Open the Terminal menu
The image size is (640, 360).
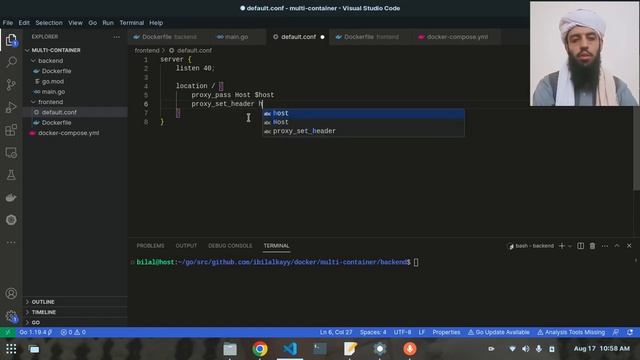click(131, 23)
